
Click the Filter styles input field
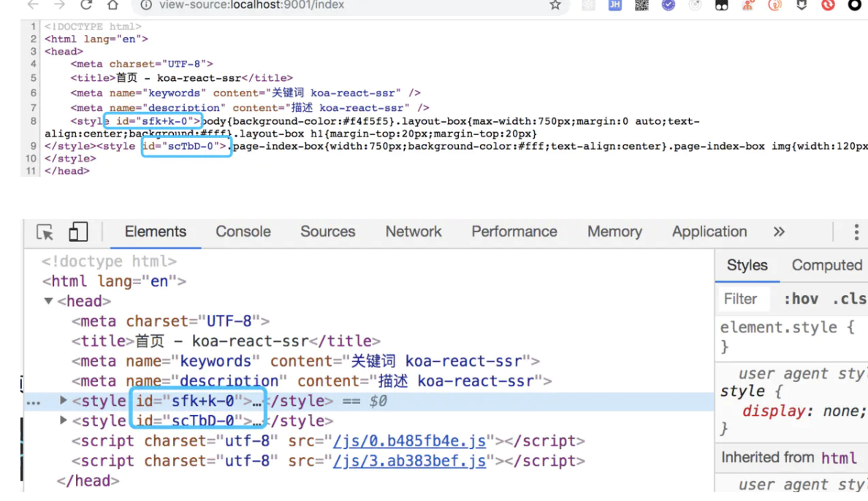pyautogui.click(x=745, y=299)
